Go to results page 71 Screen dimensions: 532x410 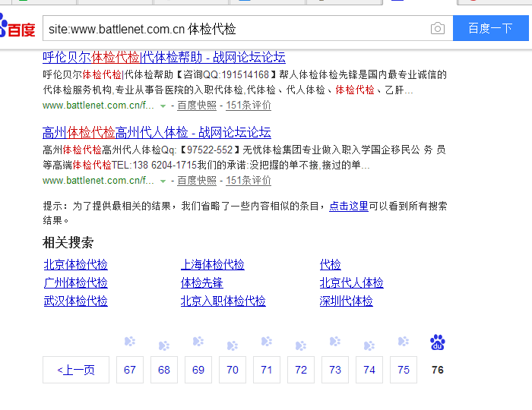coord(267,370)
